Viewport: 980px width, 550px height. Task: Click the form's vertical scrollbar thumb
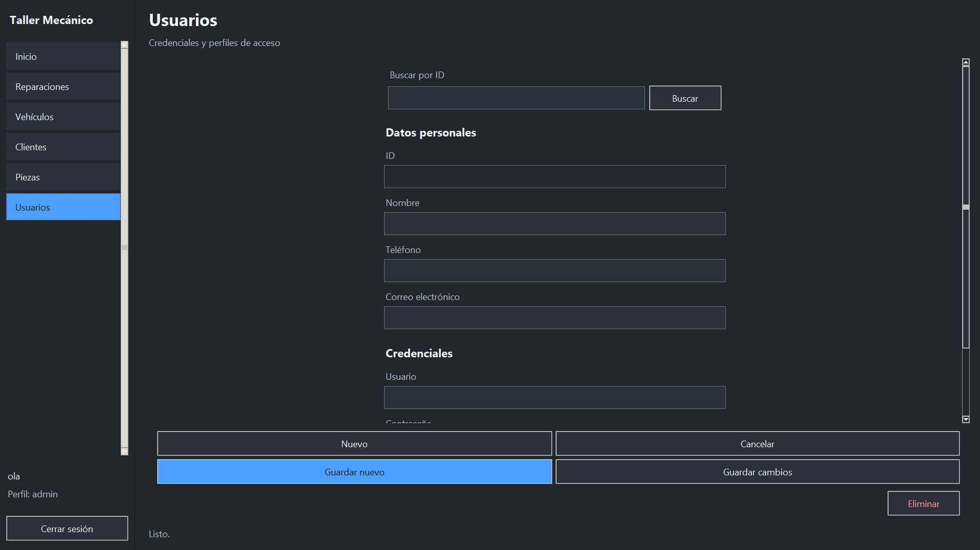pyautogui.click(x=966, y=207)
